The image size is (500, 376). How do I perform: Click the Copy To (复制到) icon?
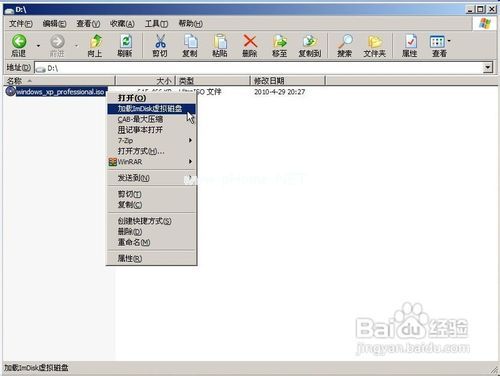click(310, 42)
